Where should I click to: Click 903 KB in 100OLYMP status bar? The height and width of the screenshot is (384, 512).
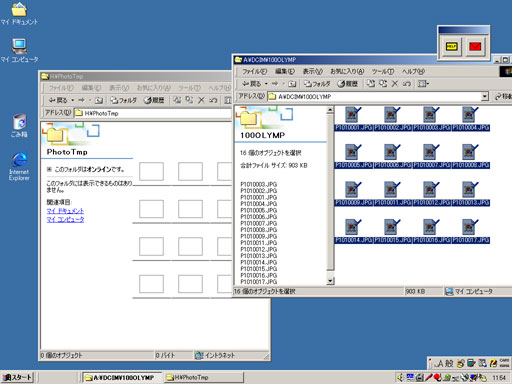415,292
